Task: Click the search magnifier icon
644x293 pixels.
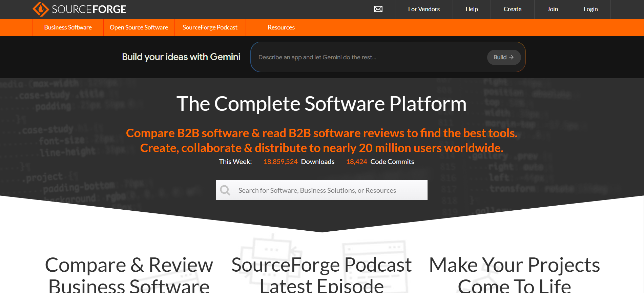Action: (225, 190)
